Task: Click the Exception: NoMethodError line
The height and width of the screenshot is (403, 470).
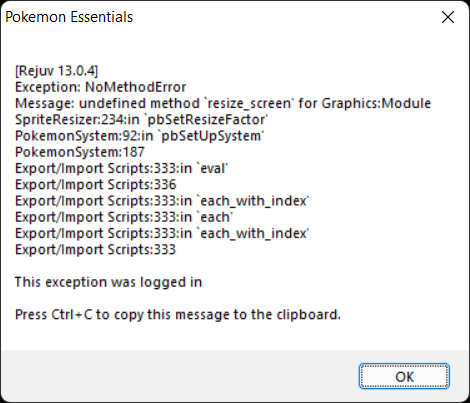Action: click(100, 87)
